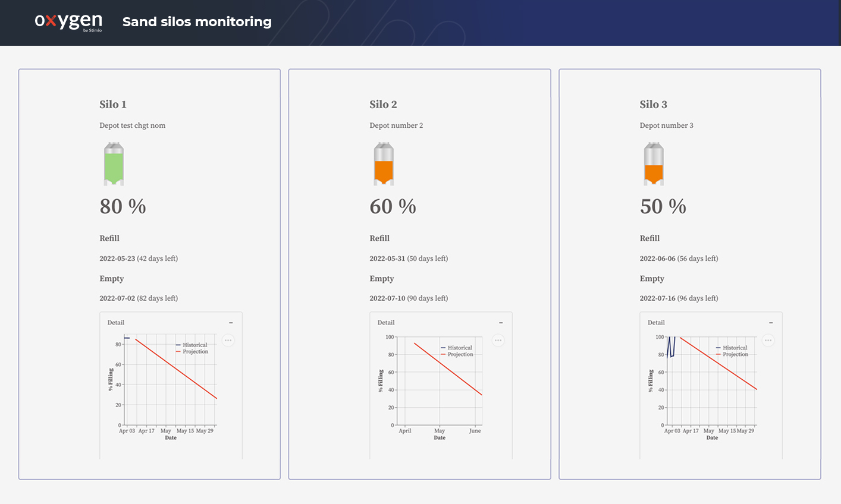
Task: Click the Detail tab label on Silo 2
Action: tap(385, 322)
